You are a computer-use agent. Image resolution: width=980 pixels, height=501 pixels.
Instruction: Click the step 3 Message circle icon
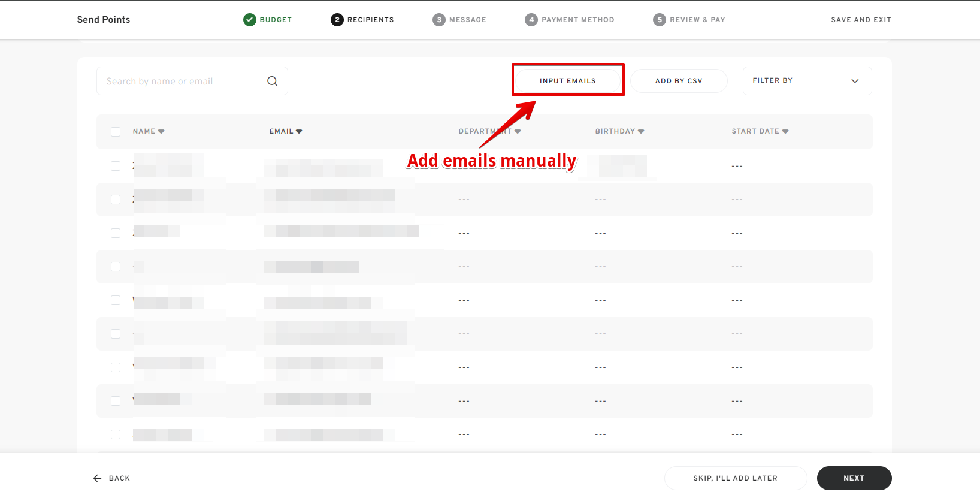coord(439,20)
